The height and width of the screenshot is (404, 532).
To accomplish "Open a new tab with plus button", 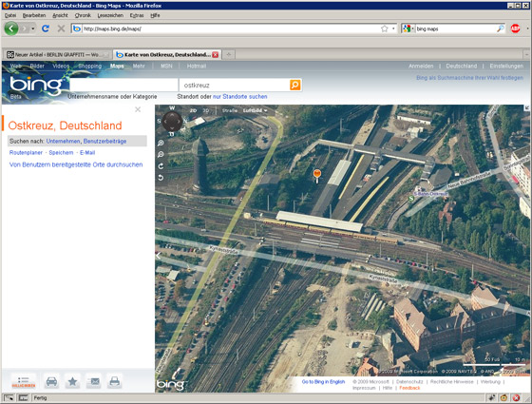I will click(x=229, y=54).
